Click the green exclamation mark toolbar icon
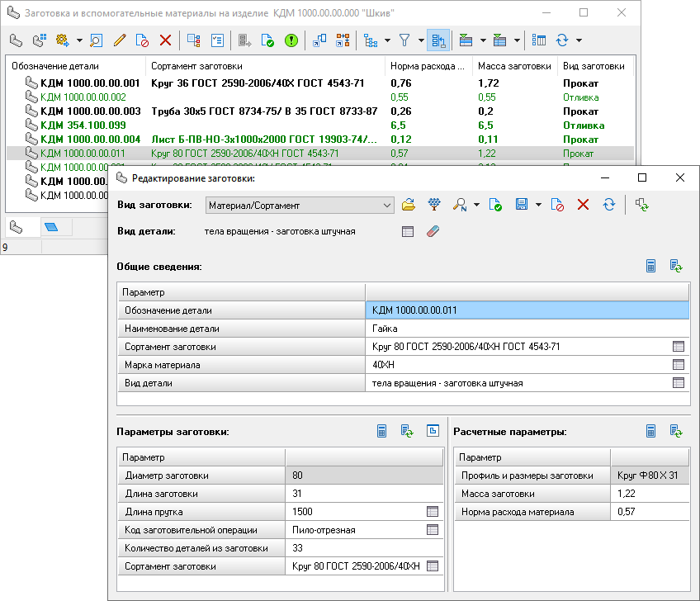 pos(291,40)
